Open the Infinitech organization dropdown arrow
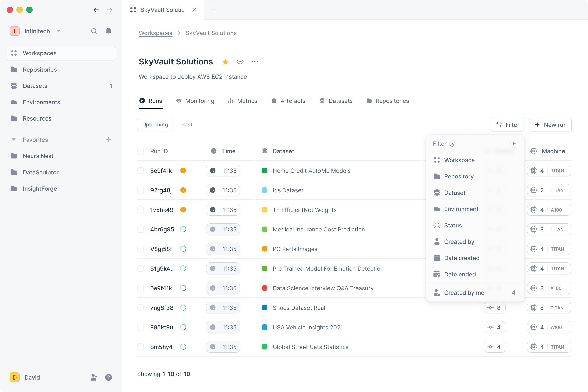Screen dimensions: 588x392 tap(58, 31)
